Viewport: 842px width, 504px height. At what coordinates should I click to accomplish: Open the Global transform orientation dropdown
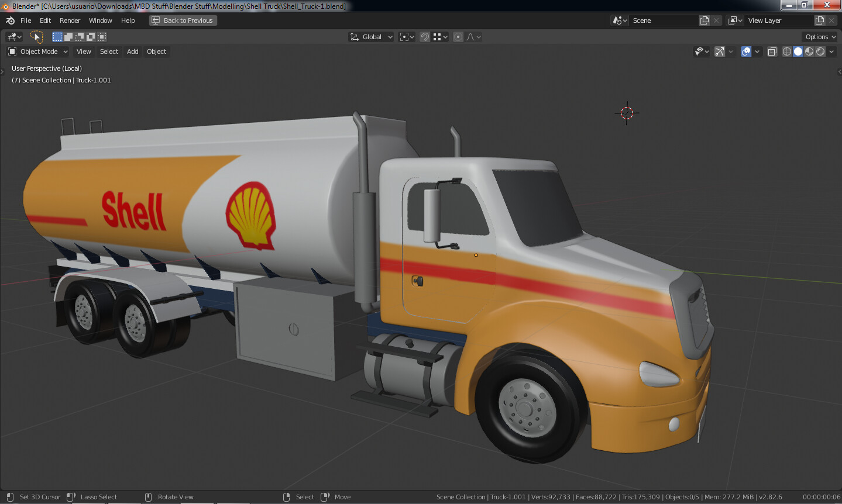[372, 37]
